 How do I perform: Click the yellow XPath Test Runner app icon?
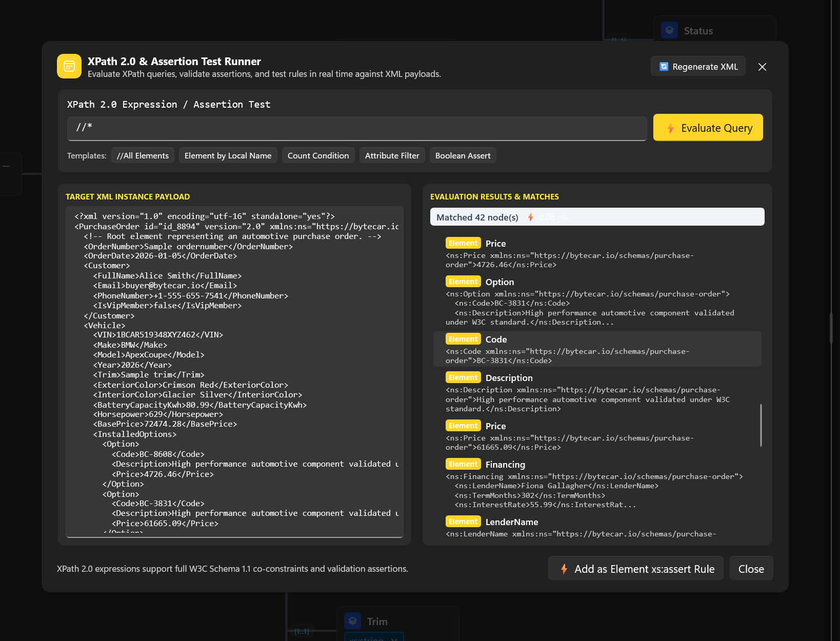tap(69, 66)
